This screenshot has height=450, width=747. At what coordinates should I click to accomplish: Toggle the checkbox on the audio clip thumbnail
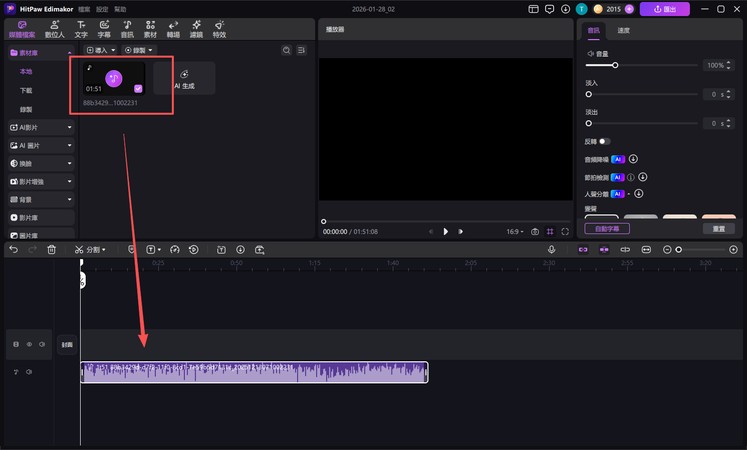point(137,89)
